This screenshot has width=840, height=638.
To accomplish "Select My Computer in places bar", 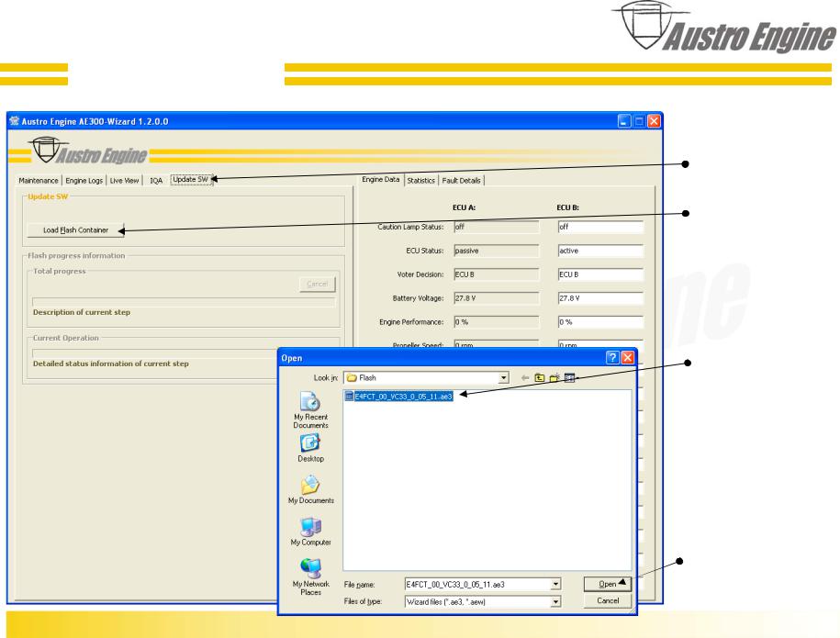I will click(x=310, y=532).
